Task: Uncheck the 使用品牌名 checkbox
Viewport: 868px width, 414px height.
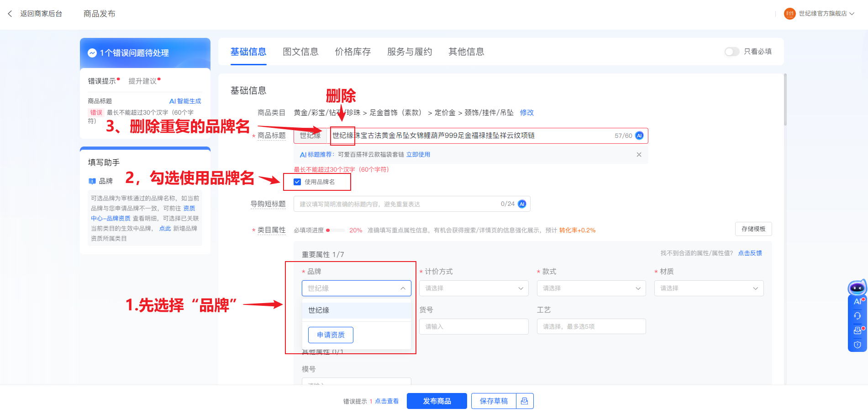Action: click(x=297, y=182)
